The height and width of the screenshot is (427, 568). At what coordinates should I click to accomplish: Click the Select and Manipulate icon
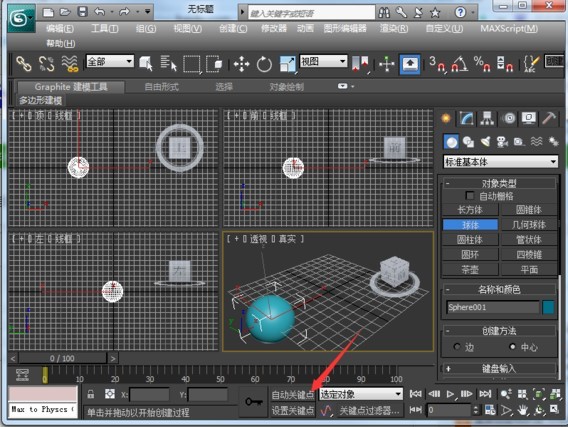pos(387,64)
